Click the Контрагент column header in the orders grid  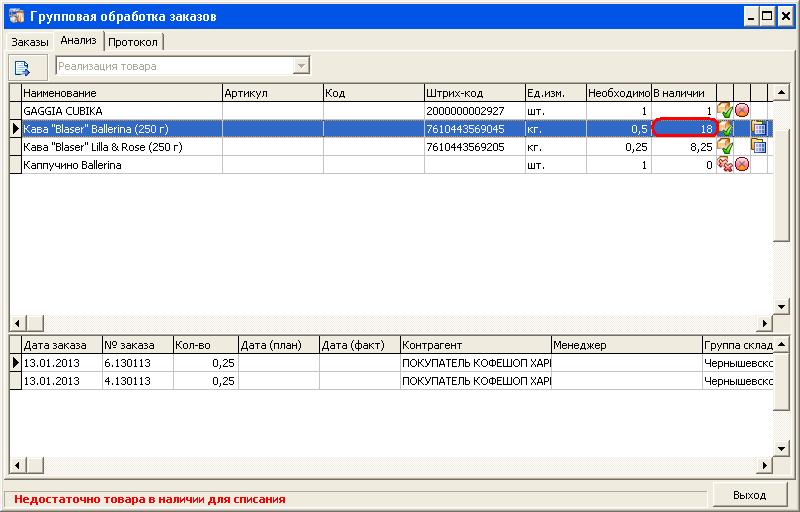(474, 345)
